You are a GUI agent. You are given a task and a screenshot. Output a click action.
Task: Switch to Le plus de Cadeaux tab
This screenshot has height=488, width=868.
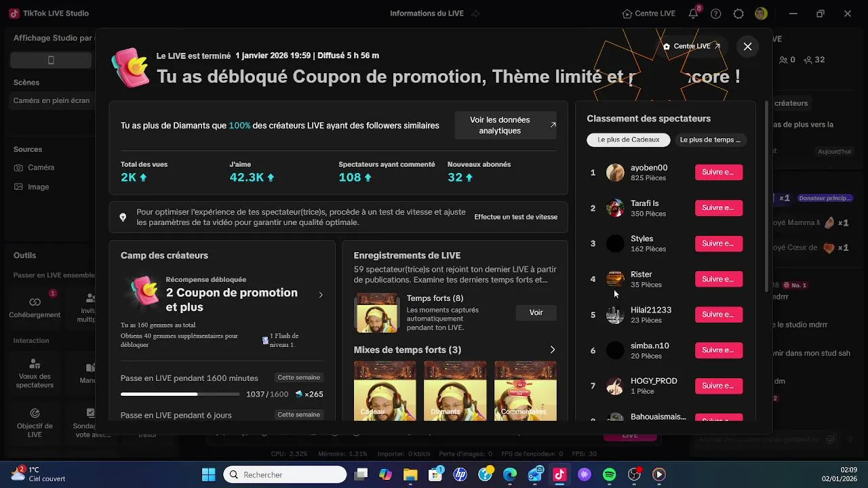629,140
